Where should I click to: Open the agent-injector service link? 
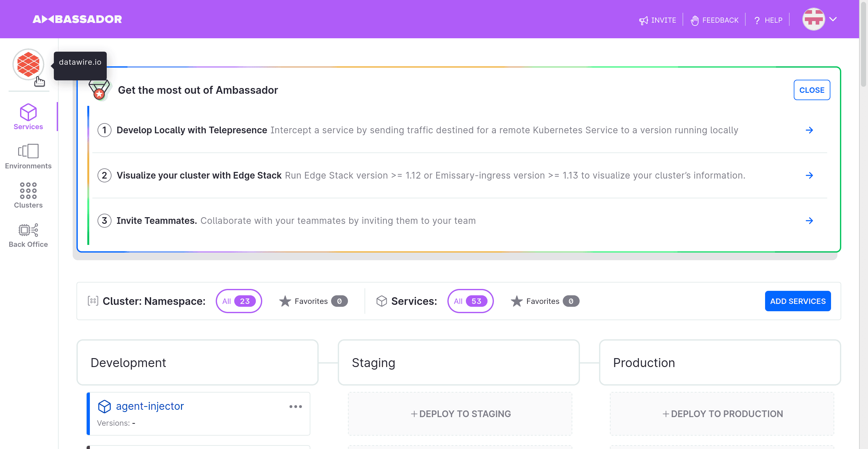pyautogui.click(x=150, y=406)
